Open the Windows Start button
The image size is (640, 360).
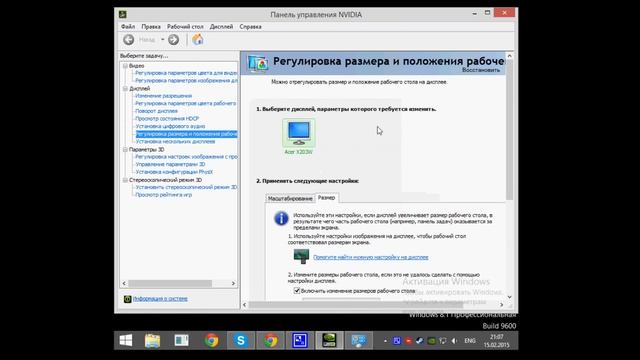(126, 340)
